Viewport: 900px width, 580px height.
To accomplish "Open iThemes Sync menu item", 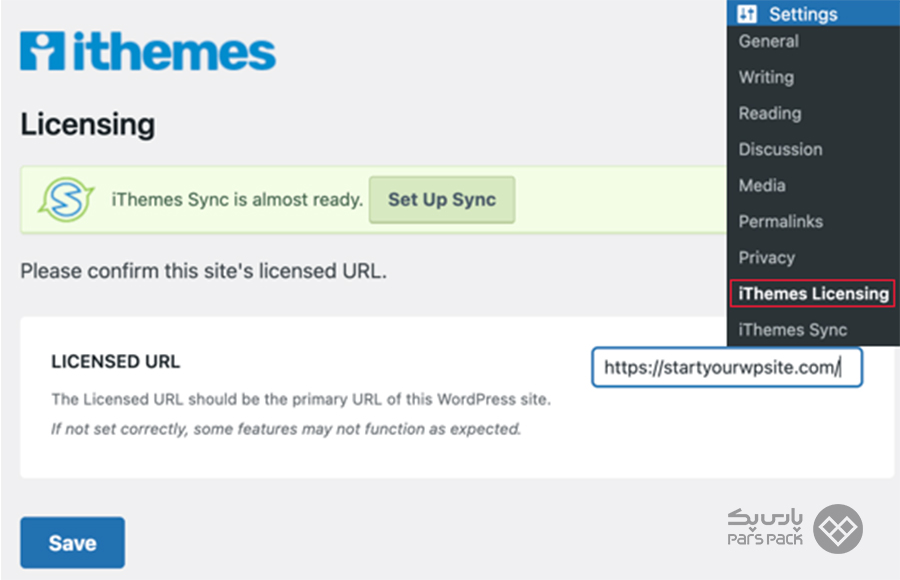I will click(793, 330).
